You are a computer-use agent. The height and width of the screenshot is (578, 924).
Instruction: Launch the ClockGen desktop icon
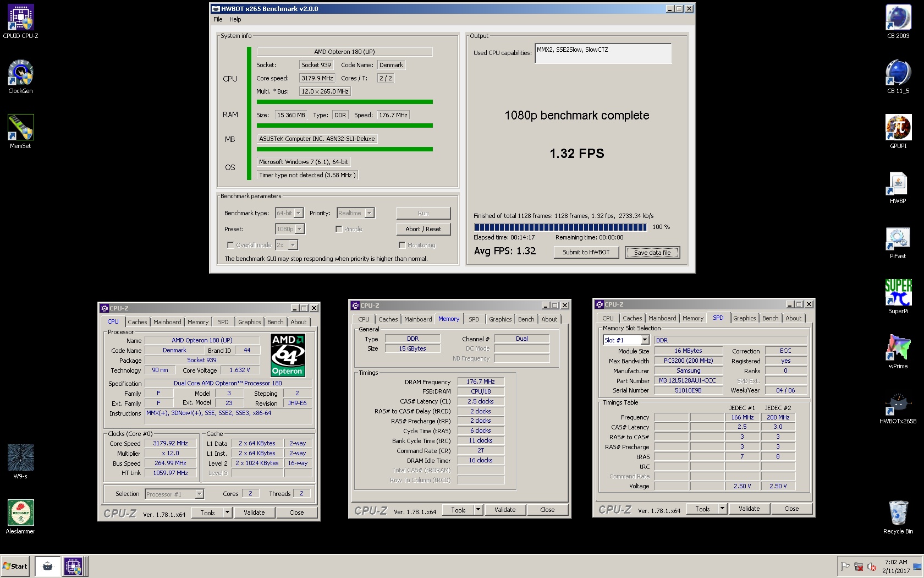click(x=20, y=76)
